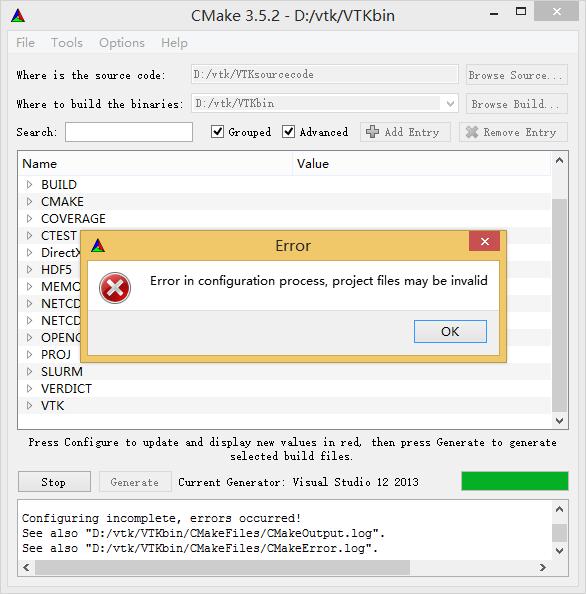The width and height of the screenshot is (586, 594).
Task: Click the output log horizontal scrollbar thumb
Action: coord(222,567)
